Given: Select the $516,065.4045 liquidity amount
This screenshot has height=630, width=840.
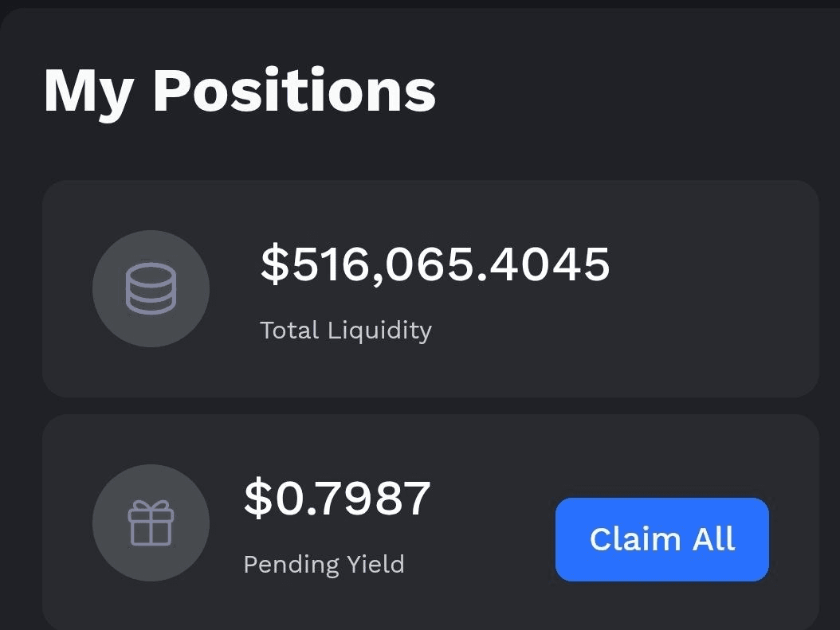Looking at the screenshot, I should pyautogui.click(x=434, y=264).
